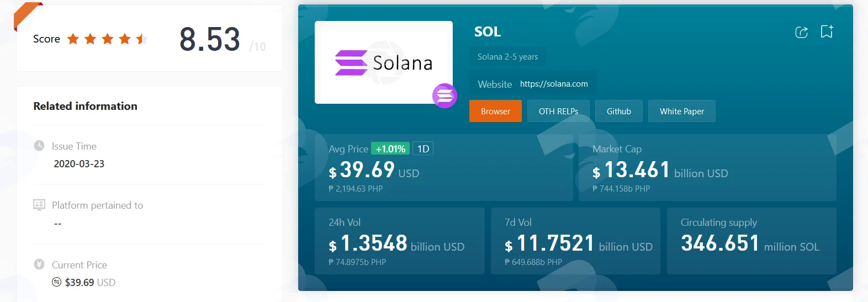The width and height of the screenshot is (868, 302).
Task: Click the clock icon beside Issue Time
Action: point(39,146)
